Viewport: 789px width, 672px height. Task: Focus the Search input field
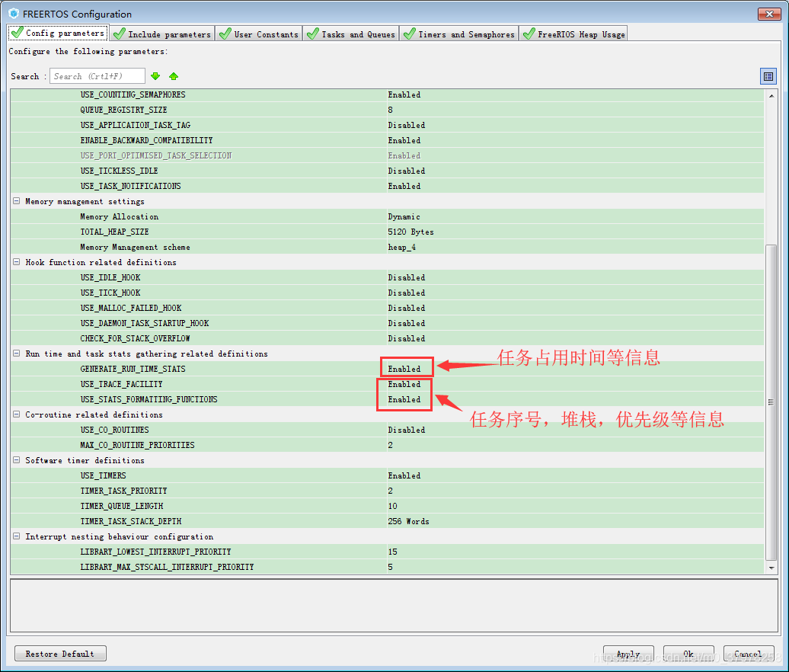coord(97,76)
